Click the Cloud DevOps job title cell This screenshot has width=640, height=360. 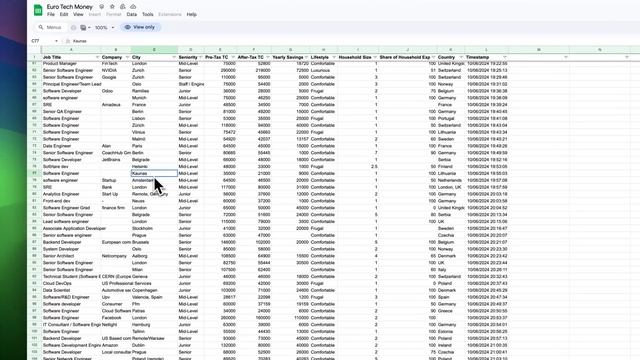pyautogui.click(x=71, y=283)
